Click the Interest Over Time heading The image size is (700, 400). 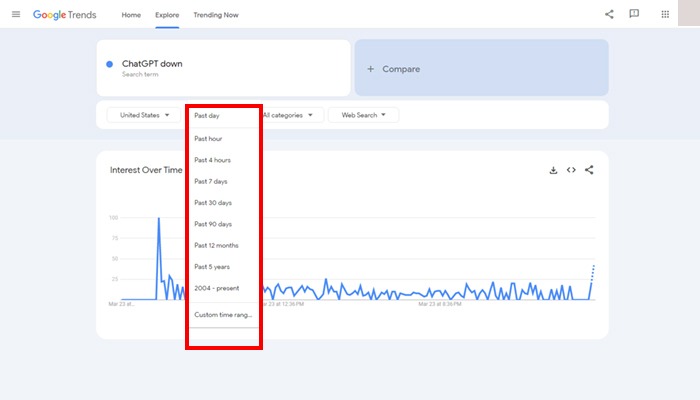pyautogui.click(x=146, y=170)
